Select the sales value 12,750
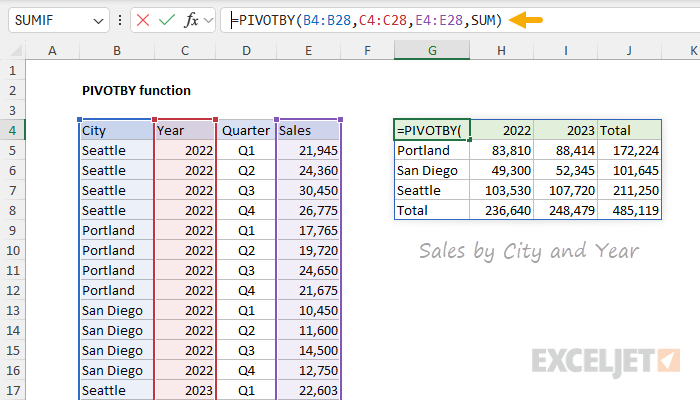Image resolution: width=700 pixels, height=400 pixels. pos(308,371)
